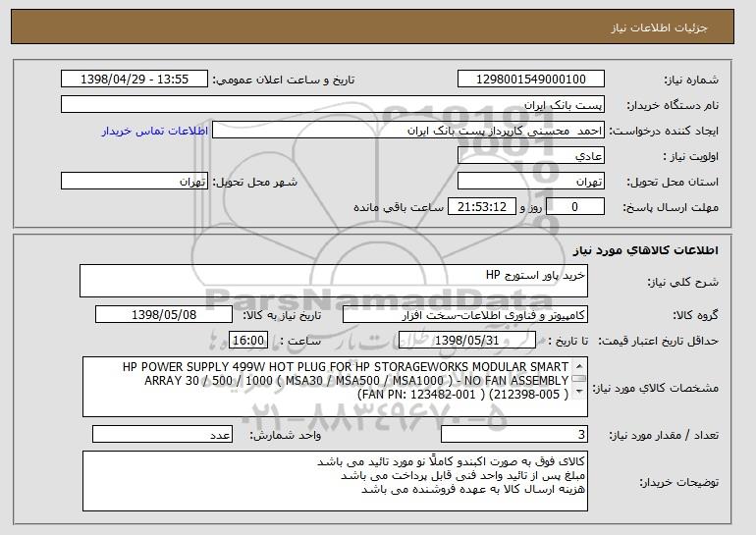Click scroll up arrow in specification box
This screenshot has width=756, height=535.
(578, 366)
